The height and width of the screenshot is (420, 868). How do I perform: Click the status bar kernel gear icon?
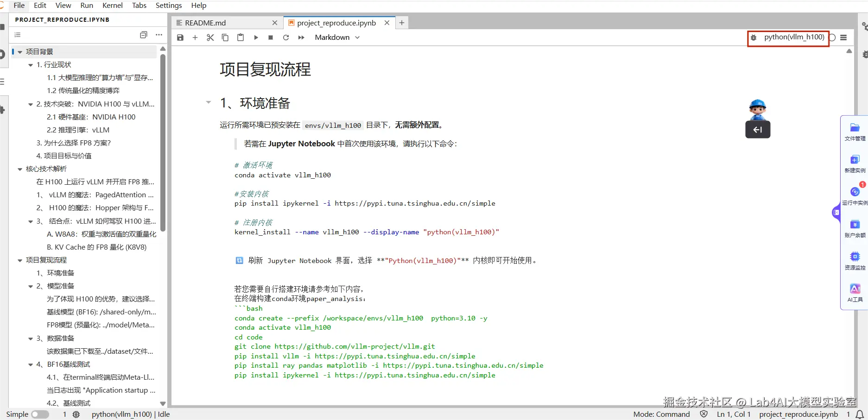pyautogui.click(x=76, y=414)
